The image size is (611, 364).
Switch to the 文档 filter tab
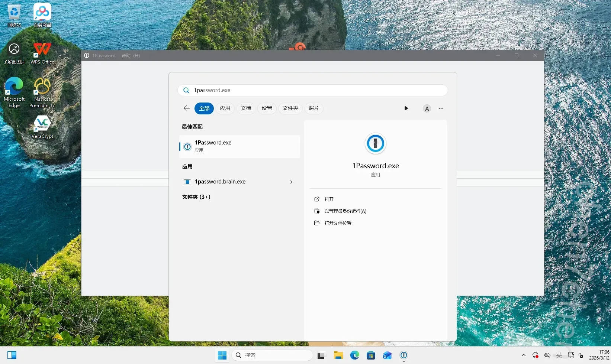(246, 108)
